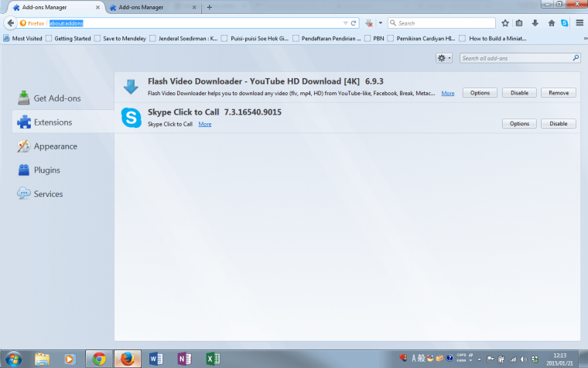This screenshot has width=588, height=368.
Task: Expand the Flash Video Downloader toolbar dropdown
Action: pyautogui.click(x=380, y=23)
